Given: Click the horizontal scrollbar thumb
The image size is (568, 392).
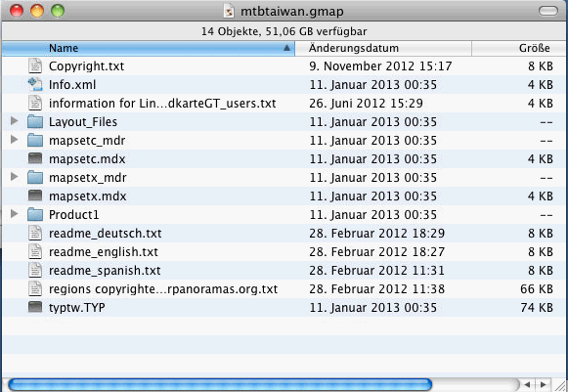Looking at the screenshot, I should 220,385.
